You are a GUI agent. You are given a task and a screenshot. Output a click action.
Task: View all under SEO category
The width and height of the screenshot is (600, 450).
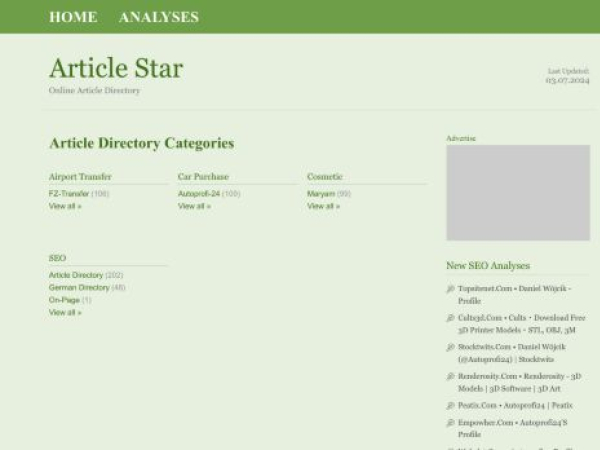tap(65, 312)
